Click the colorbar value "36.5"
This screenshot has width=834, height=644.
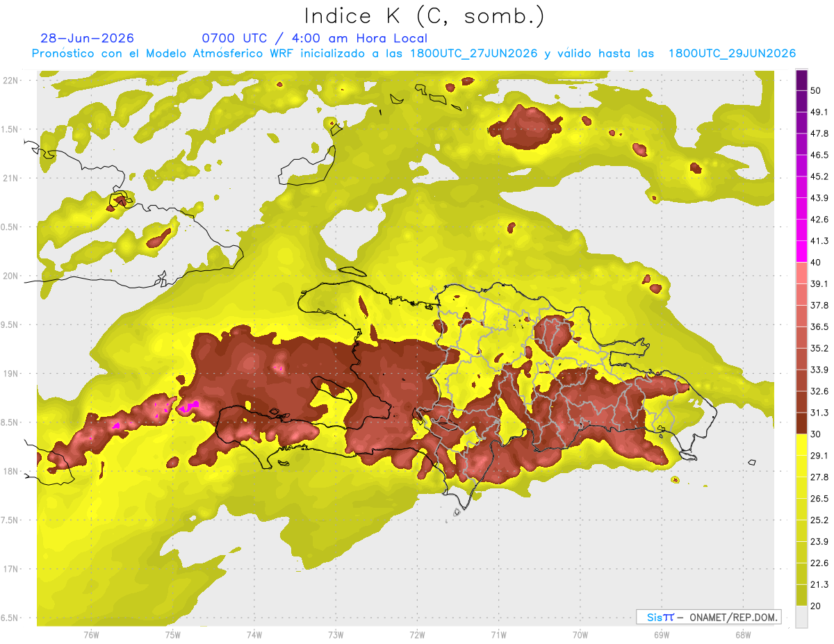click(820, 327)
